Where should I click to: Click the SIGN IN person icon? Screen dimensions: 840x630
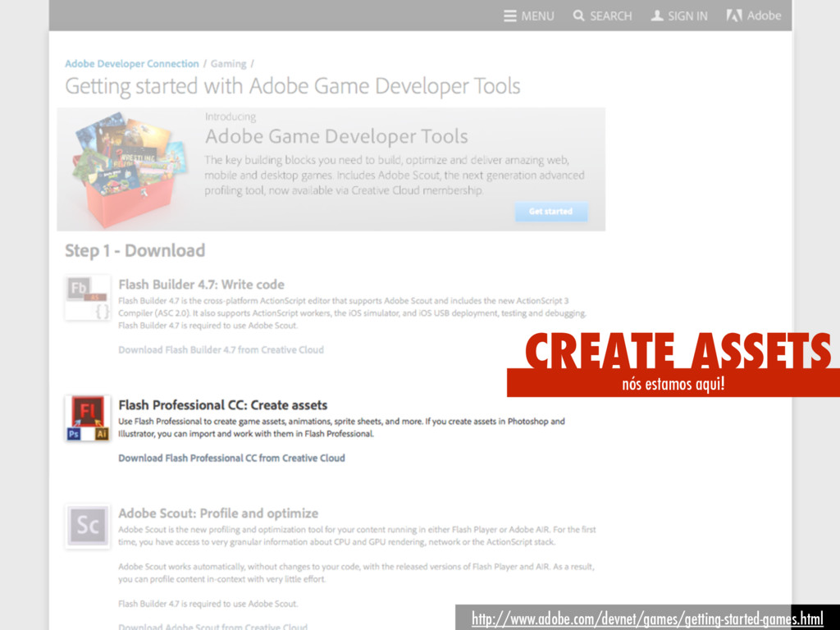[x=657, y=16]
